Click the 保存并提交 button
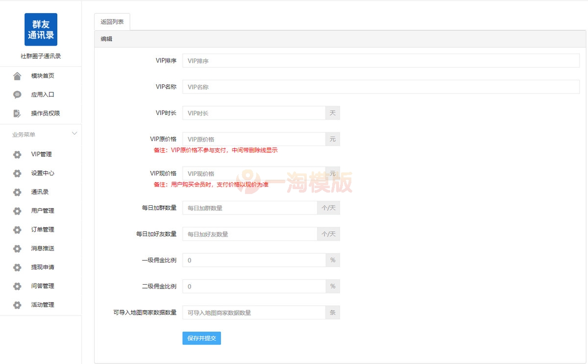 click(x=201, y=338)
